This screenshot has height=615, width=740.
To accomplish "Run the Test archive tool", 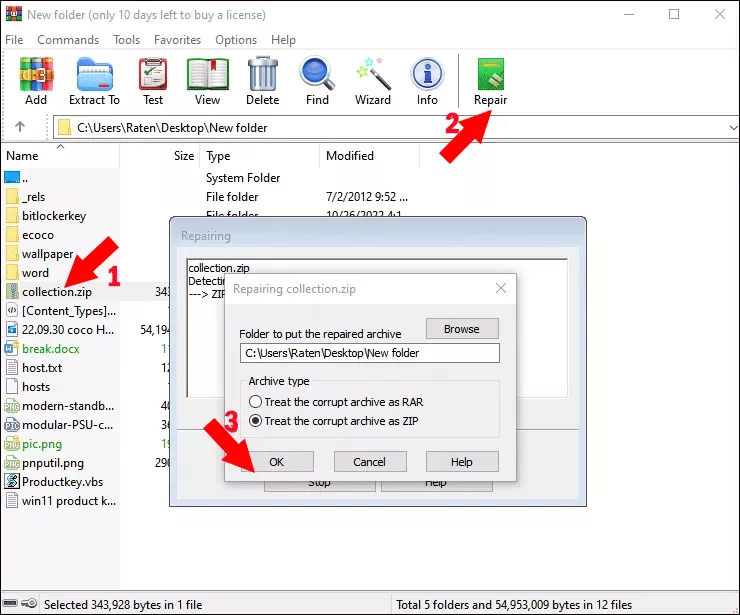I will [x=153, y=80].
